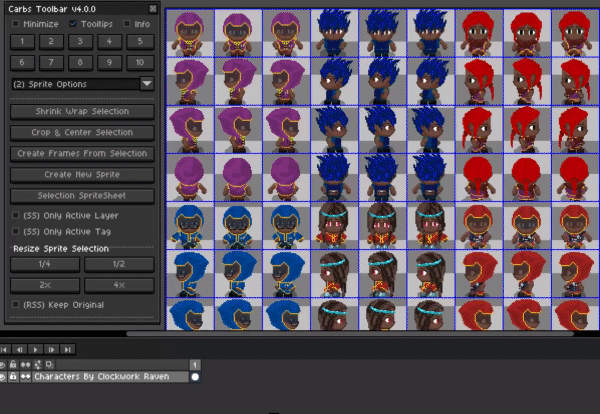Toggle onion skin icon in timeline header
600x414 pixels.
tap(49, 364)
